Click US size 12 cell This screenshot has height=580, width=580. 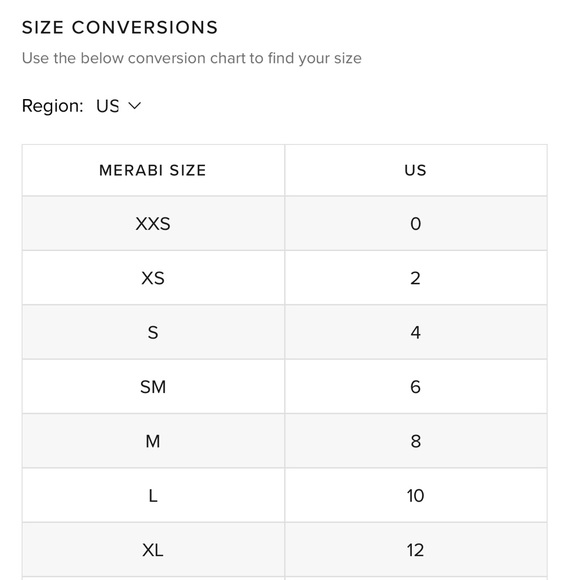[x=416, y=550]
